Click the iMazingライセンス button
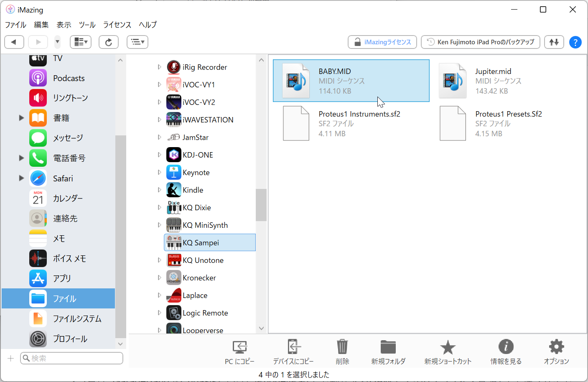Viewport: 588px width, 382px height. click(x=382, y=42)
